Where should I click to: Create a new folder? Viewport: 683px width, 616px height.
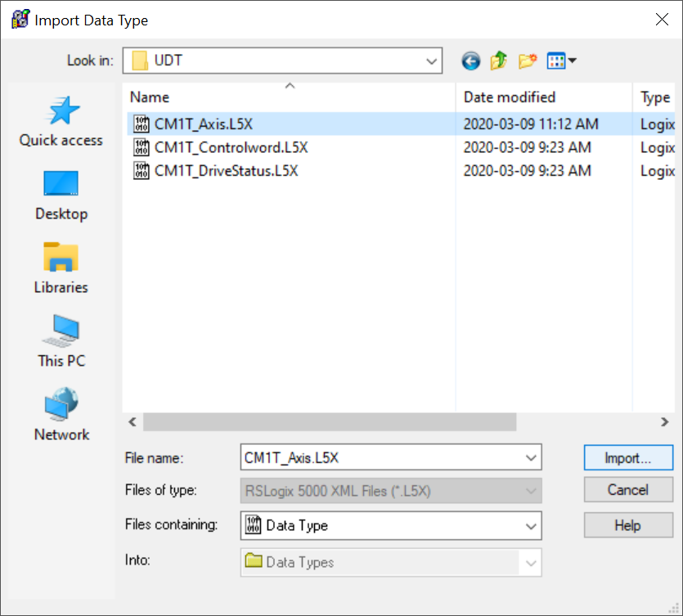pos(527,61)
